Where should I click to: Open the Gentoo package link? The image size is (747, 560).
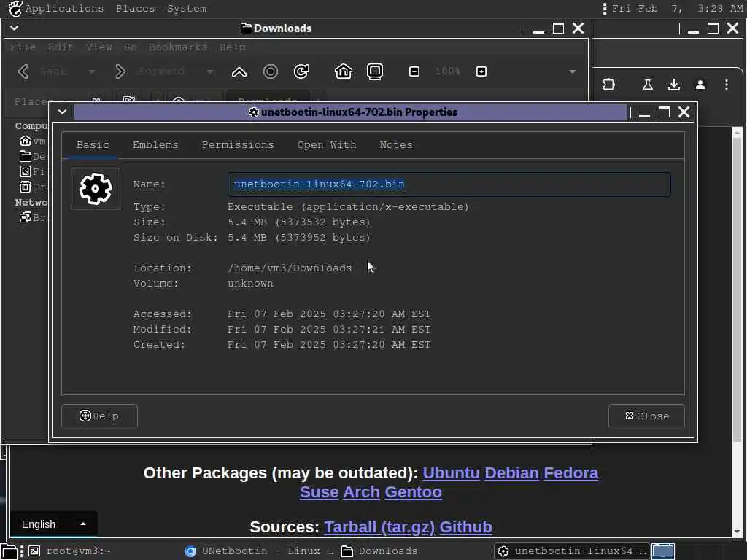click(413, 492)
